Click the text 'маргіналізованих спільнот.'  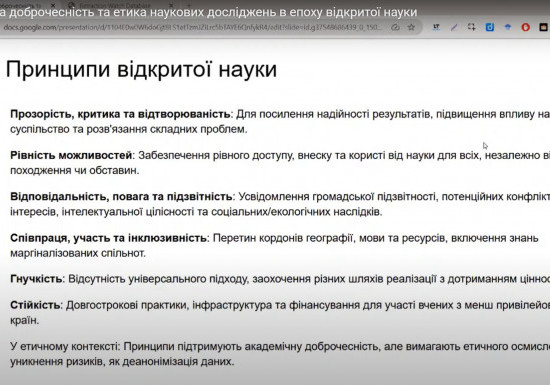point(78,253)
